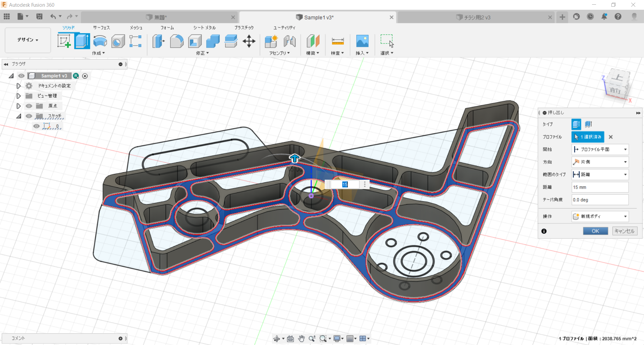
Task: Select the Joint tool icon
Action: (x=289, y=41)
